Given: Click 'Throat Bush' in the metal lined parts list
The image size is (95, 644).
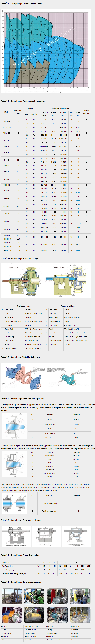Looking at the screenshot, I should pyautogui.click(x=9, y=329).
